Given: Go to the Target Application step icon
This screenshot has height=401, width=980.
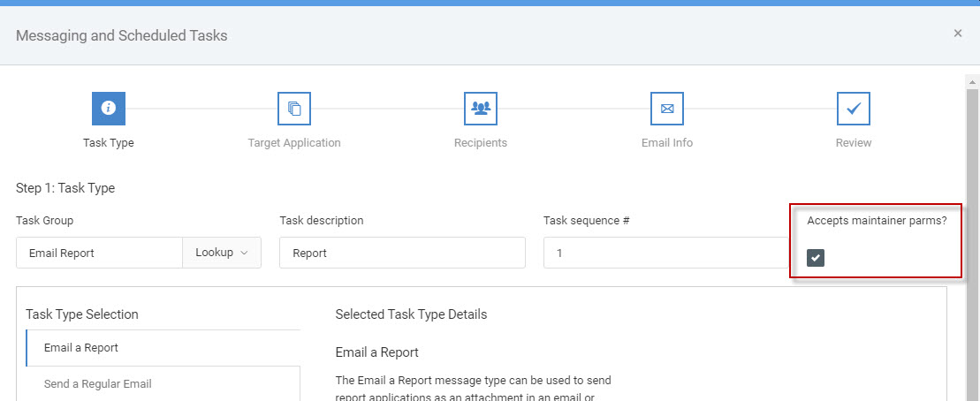Looking at the screenshot, I should (294, 109).
